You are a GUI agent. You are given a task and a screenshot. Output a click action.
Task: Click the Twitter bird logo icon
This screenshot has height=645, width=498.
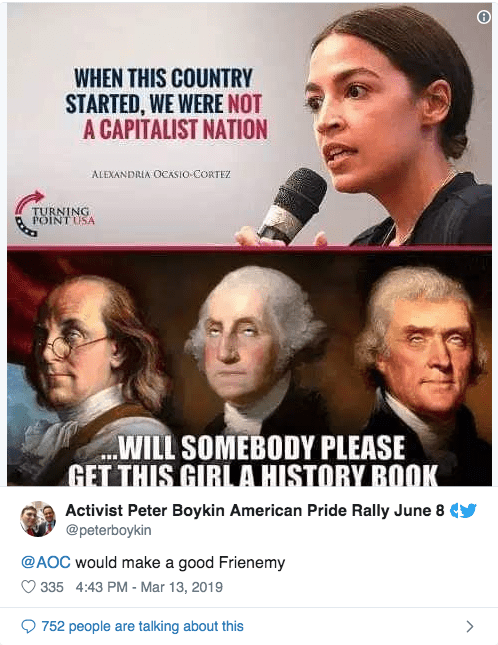[x=468, y=510]
